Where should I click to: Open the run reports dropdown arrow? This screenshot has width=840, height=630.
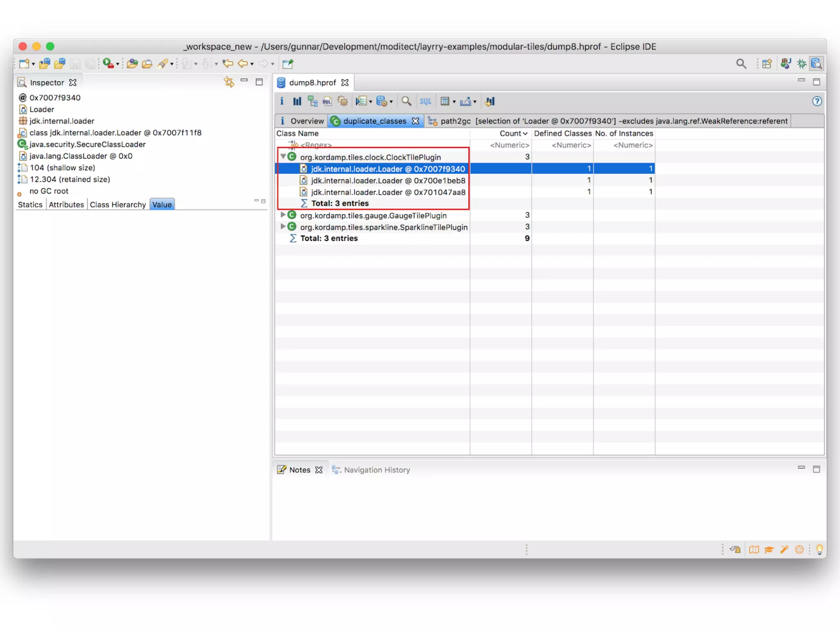point(370,102)
